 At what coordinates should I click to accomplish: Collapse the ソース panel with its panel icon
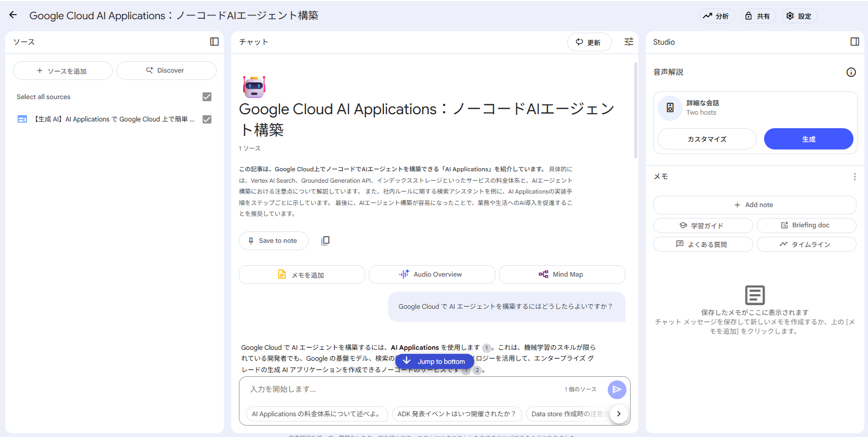click(x=215, y=42)
